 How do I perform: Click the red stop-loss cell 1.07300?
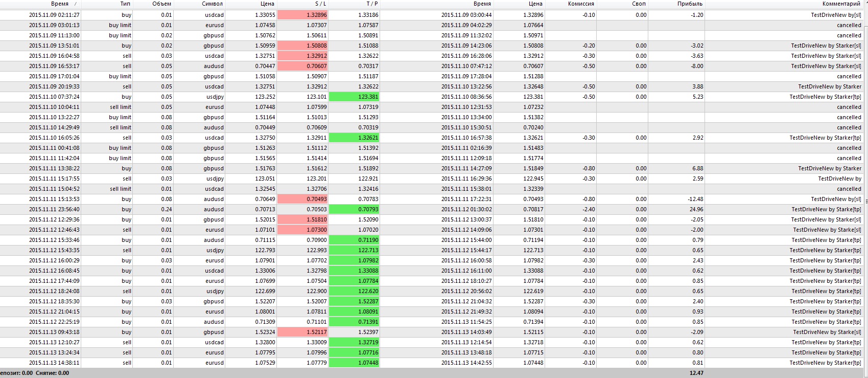pyautogui.click(x=302, y=230)
